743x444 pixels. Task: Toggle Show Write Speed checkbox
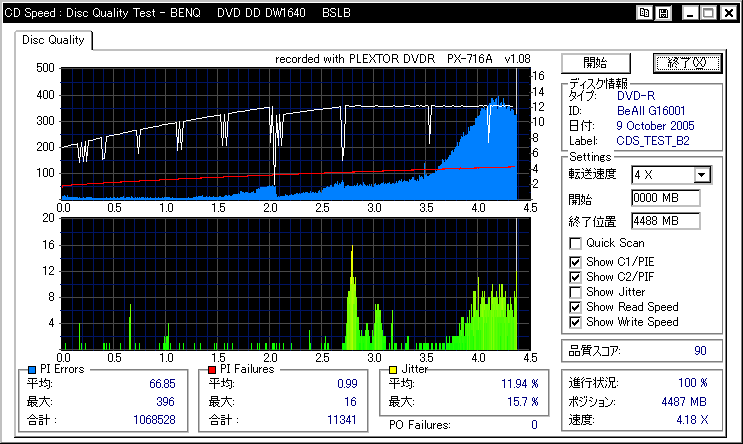pyautogui.click(x=575, y=323)
